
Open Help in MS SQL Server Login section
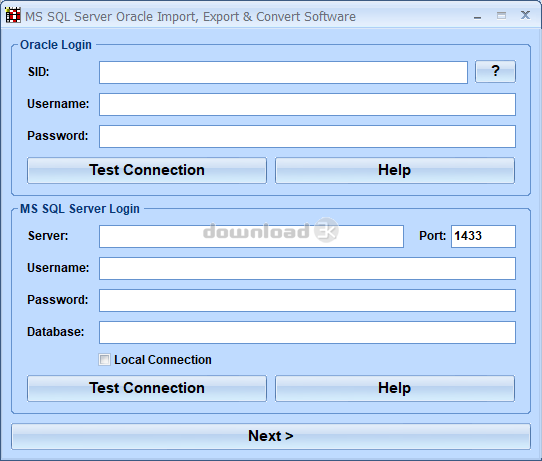click(x=395, y=388)
